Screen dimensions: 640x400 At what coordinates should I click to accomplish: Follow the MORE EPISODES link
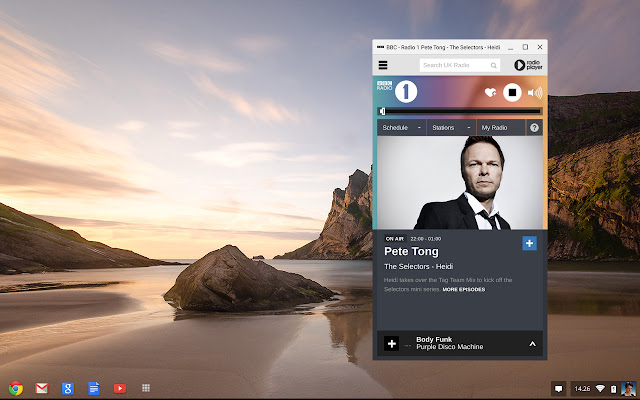464,289
